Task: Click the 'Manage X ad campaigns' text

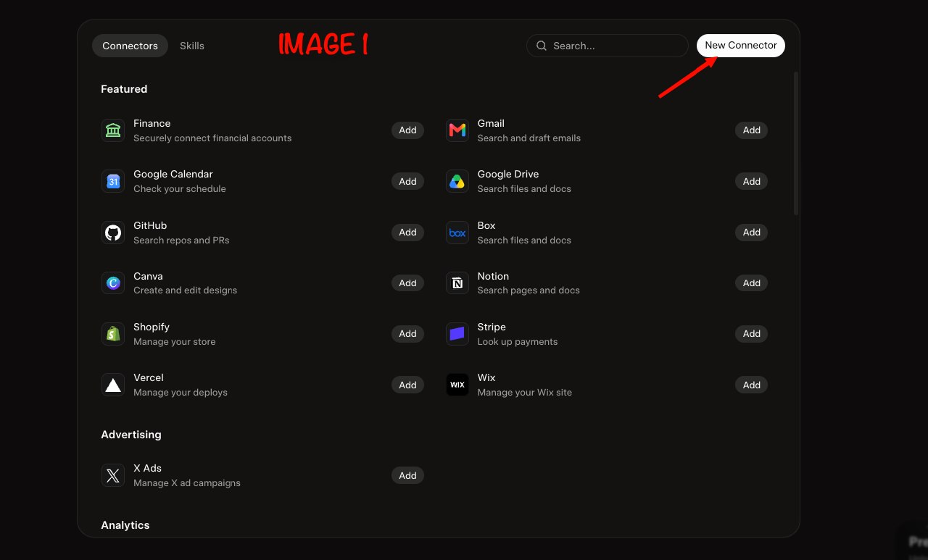Action: (187, 482)
